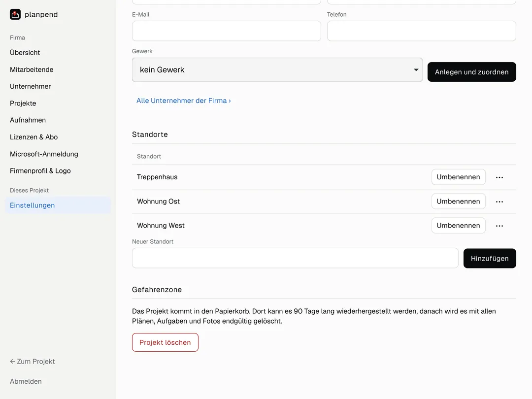Click the Wohnung West row text
The height and width of the screenshot is (399, 532).
click(x=161, y=226)
